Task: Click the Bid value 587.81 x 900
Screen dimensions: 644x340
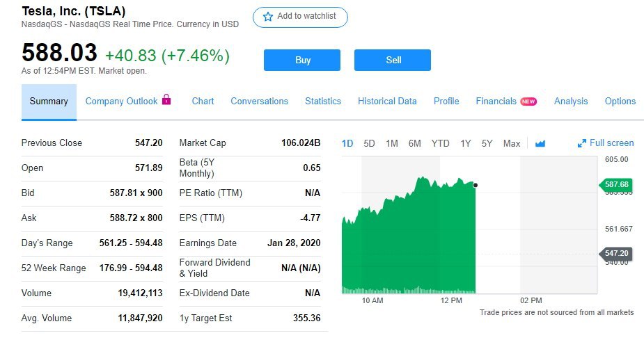Action: tap(136, 193)
